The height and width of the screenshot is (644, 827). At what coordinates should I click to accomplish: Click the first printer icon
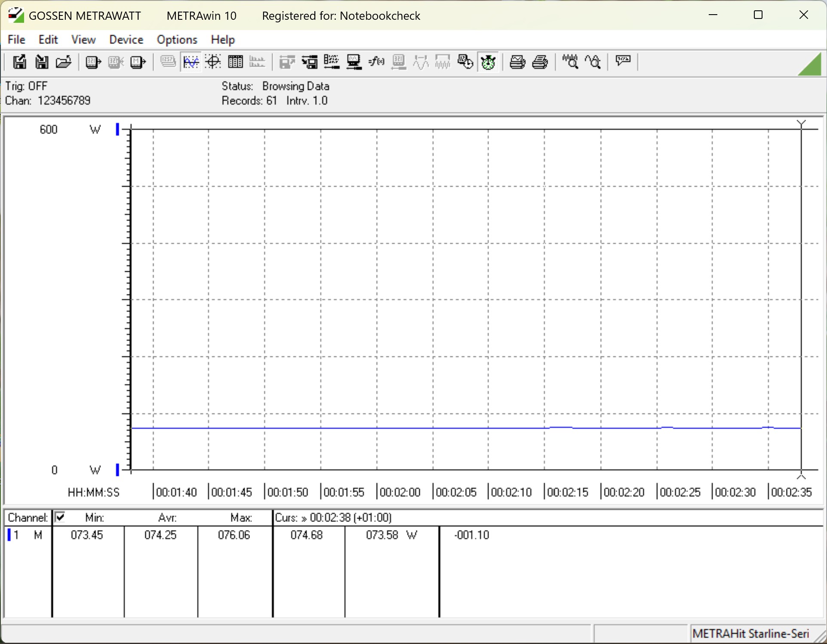[x=517, y=62]
